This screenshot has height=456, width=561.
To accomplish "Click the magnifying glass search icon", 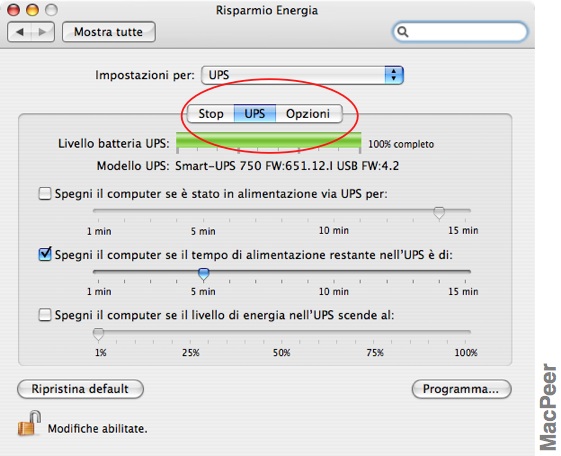I will click(x=403, y=32).
